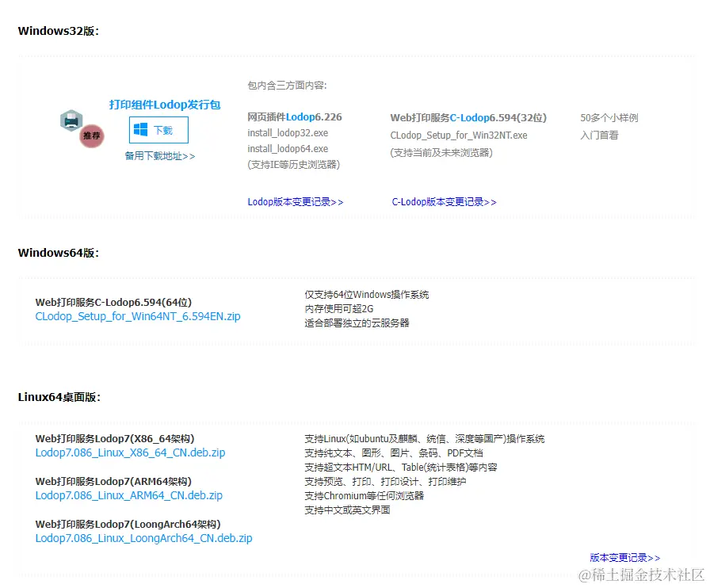Click 支持超文本HTM/URL、Table line

401,468
